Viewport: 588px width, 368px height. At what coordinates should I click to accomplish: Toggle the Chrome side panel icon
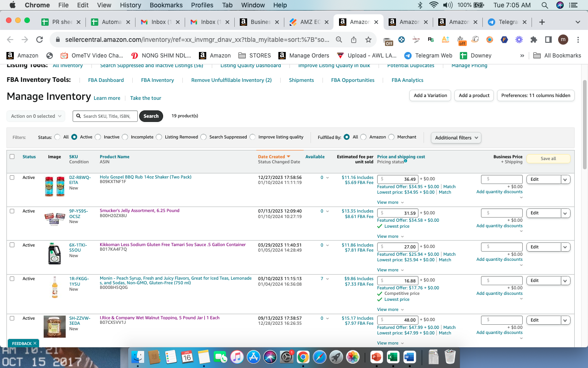pyautogui.click(x=548, y=40)
